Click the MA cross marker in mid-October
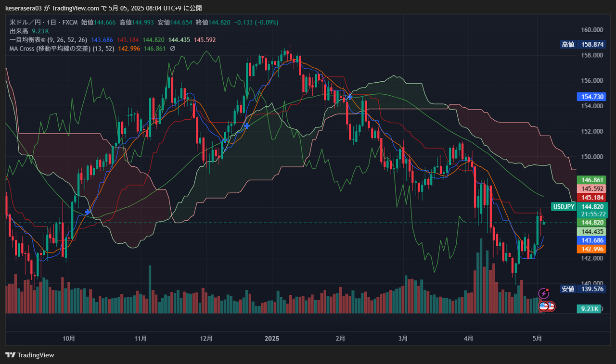This screenshot has height=364, width=616. click(87, 212)
